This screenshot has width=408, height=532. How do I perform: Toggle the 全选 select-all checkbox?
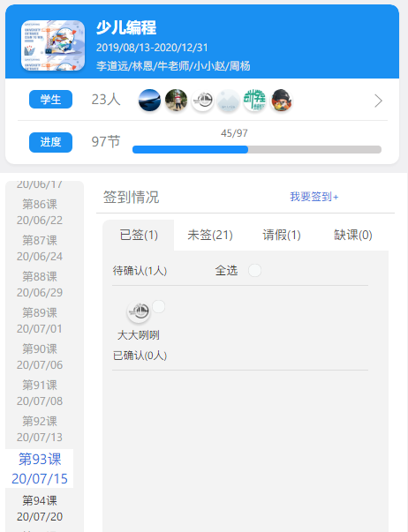point(254,270)
